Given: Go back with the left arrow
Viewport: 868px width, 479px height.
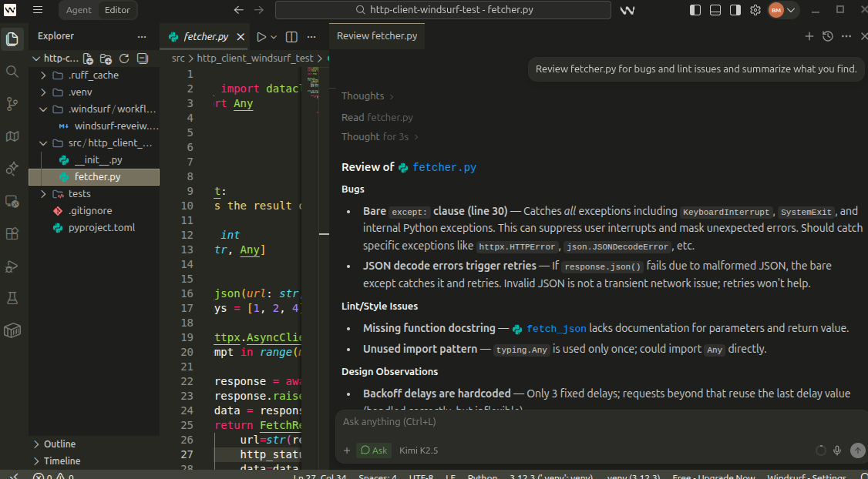Looking at the screenshot, I should (239, 10).
